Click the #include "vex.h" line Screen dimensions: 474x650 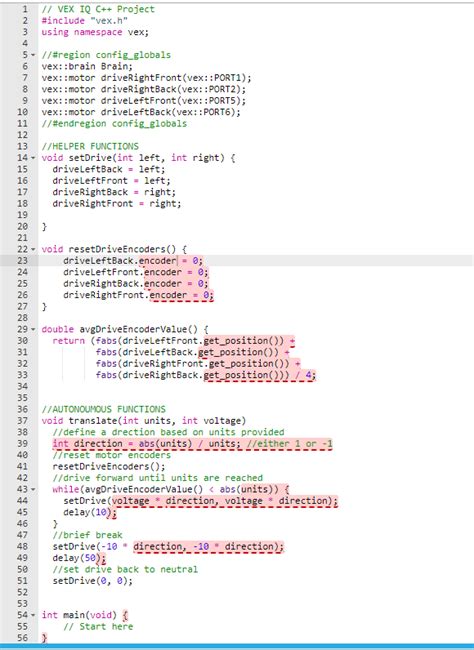click(85, 21)
